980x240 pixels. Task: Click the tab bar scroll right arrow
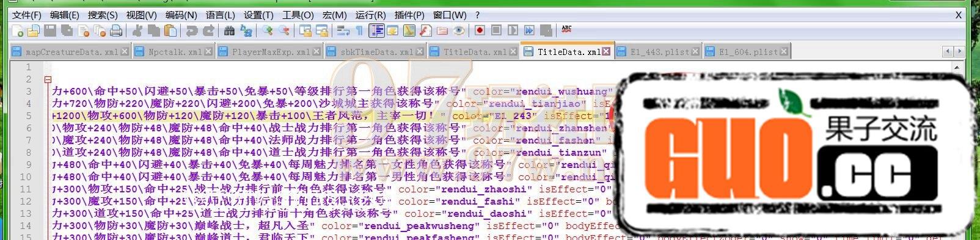tap(959, 52)
